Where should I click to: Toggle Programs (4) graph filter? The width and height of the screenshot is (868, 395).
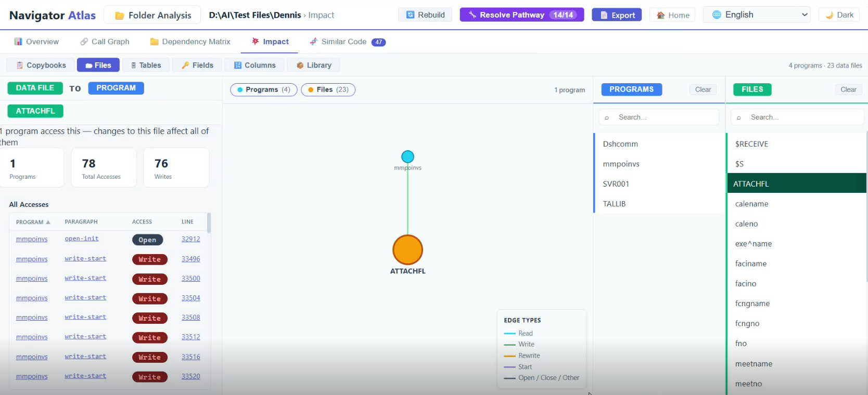264,89
